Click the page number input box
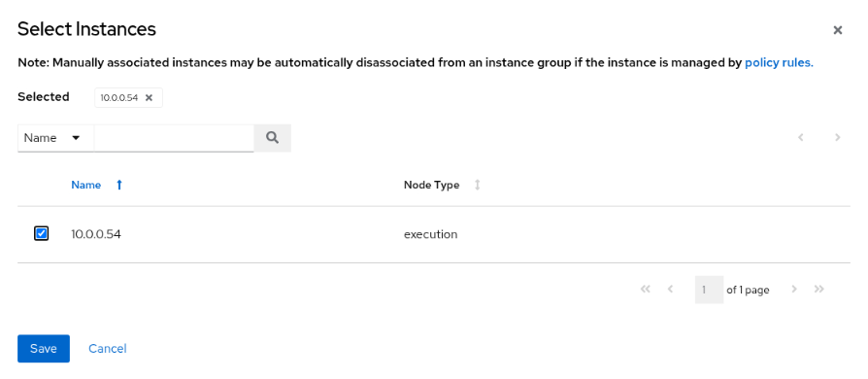This screenshot has width=868, height=379. pos(709,290)
